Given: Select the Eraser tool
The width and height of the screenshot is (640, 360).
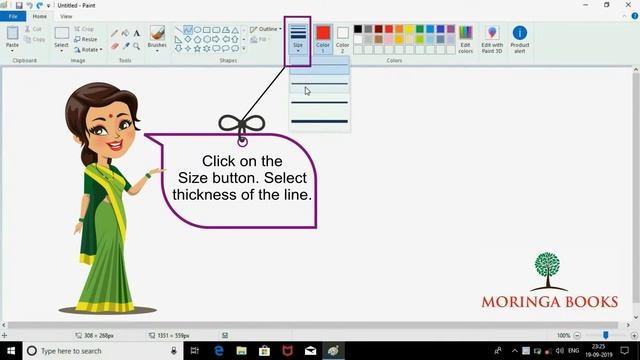Looking at the screenshot, I should coord(115,47).
